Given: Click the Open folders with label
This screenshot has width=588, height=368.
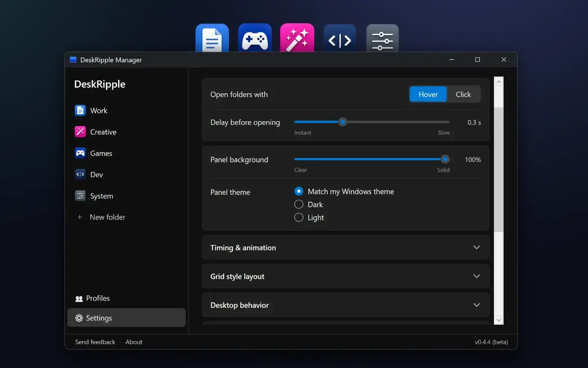Looking at the screenshot, I should (239, 94).
